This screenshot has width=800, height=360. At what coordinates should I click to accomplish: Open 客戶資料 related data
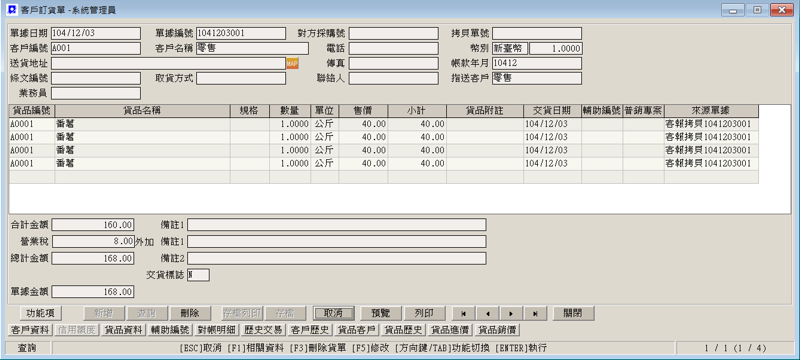(x=31, y=330)
